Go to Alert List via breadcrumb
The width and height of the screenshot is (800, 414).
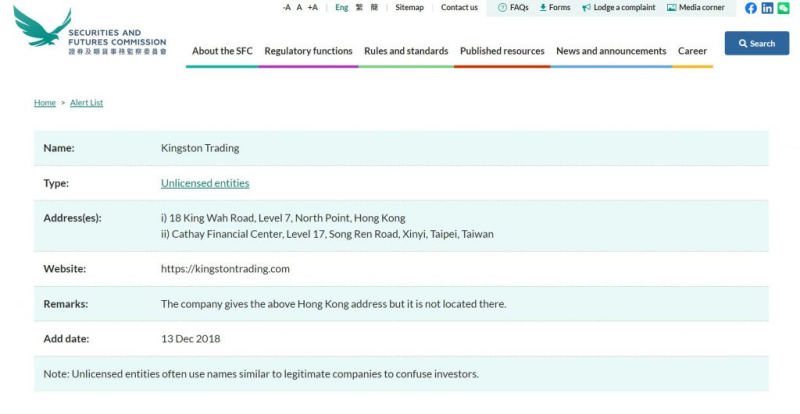pos(86,103)
